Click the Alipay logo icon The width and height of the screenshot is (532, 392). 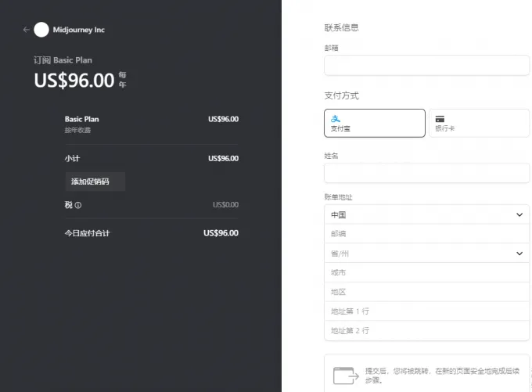click(335, 117)
